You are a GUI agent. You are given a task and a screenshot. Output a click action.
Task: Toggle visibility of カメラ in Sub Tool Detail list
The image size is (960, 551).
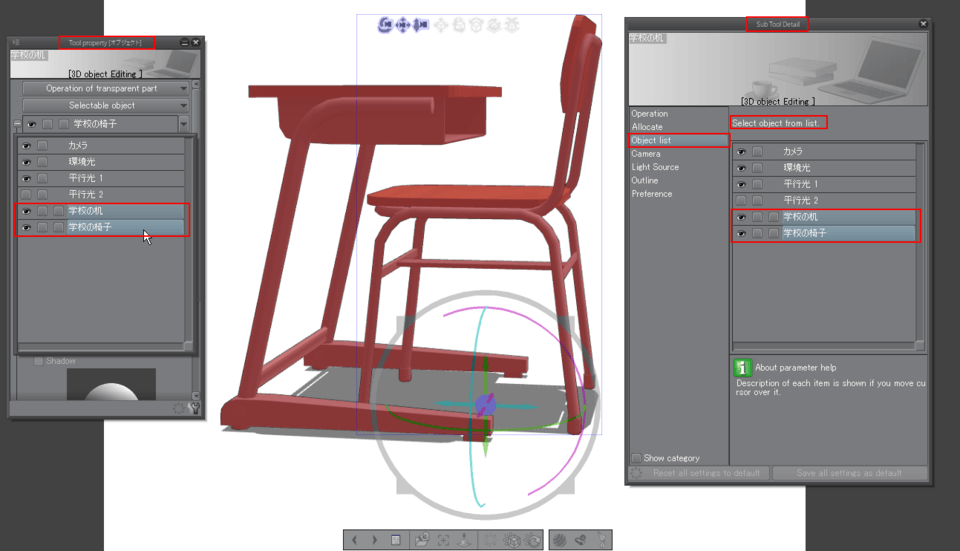point(741,151)
